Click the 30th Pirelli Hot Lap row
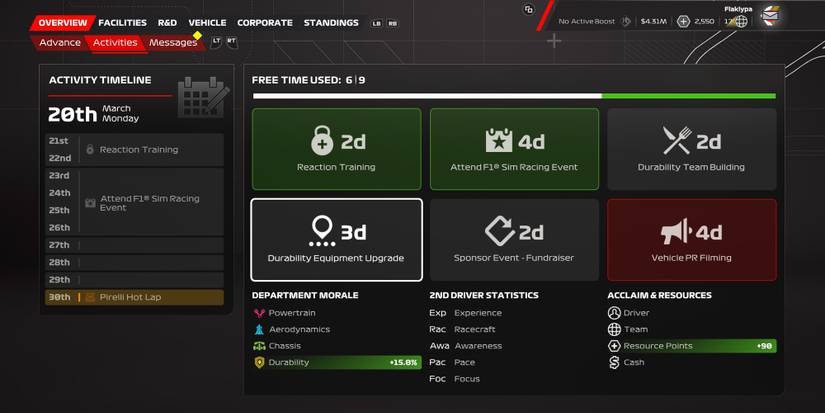Screen dimensions: 825x413 (x=134, y=297)
